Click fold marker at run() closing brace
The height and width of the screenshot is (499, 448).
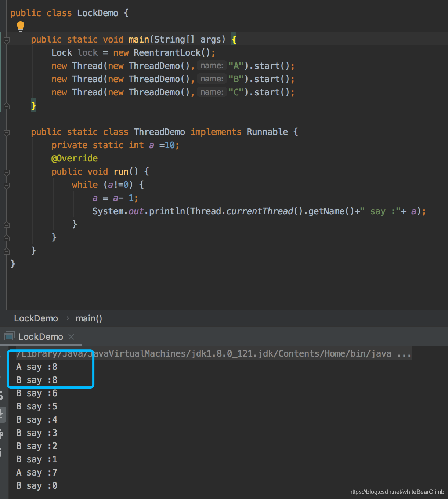coord(7,238)
